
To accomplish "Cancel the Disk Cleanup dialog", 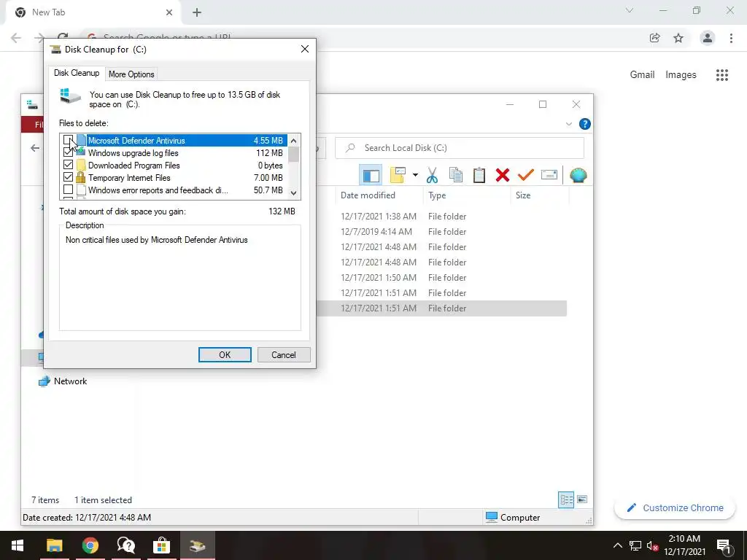I will 284,355.
